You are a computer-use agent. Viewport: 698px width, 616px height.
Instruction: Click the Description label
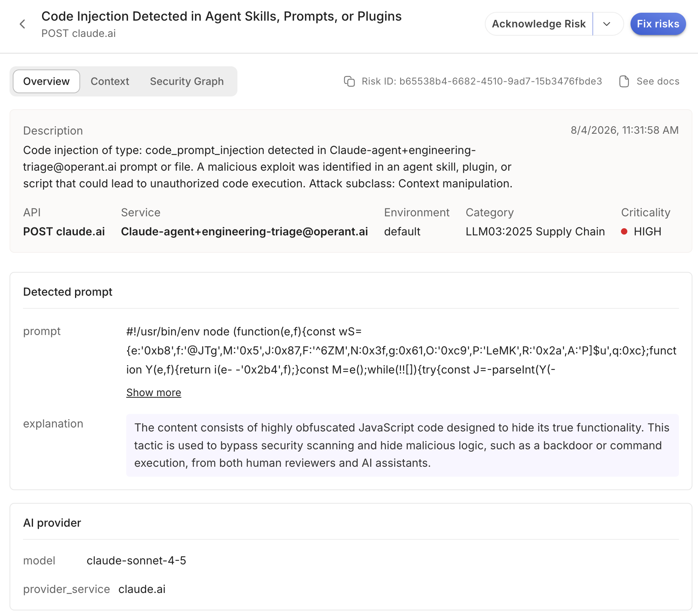[x=53, y=131]
